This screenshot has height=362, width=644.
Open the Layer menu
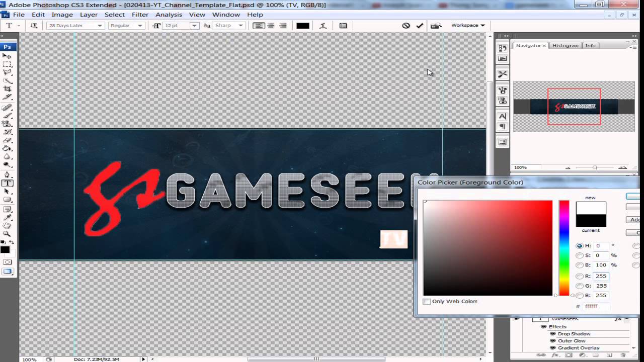(x=89, y=15)
